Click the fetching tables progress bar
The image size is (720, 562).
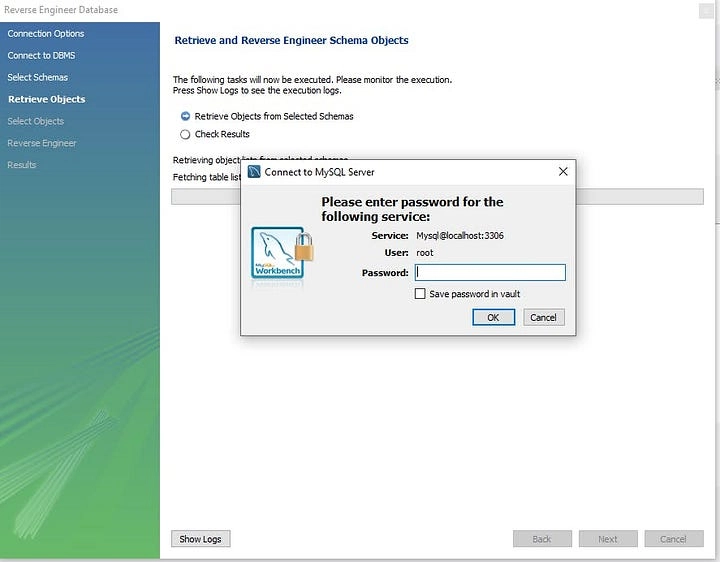pos(640,197)
